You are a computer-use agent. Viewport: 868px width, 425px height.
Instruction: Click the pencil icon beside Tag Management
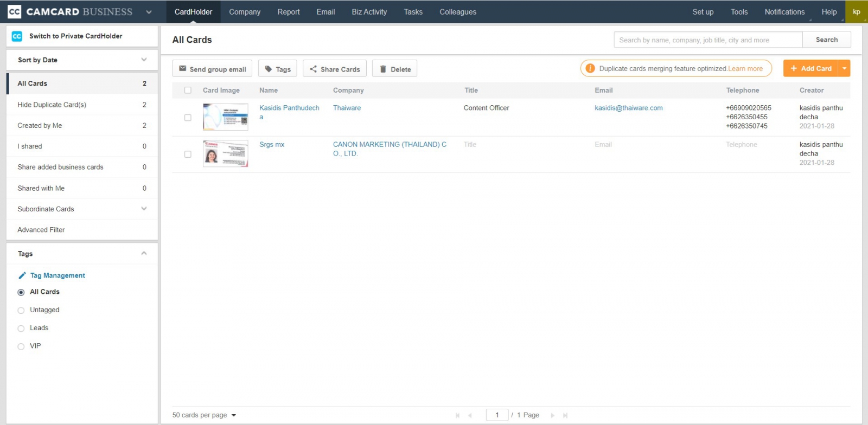point(22,275)
